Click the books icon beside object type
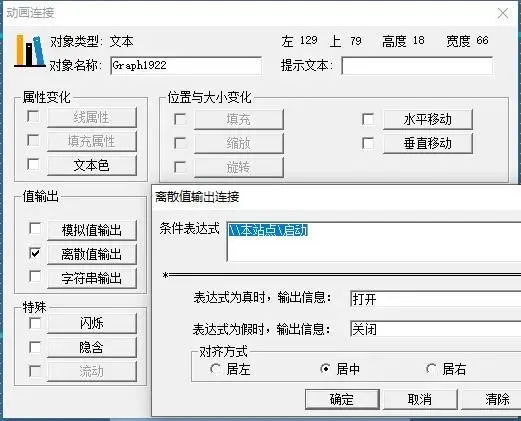Image resolution: width=521 pixels, height=421 pixels. pyautogui.click(x=30, y=50)
